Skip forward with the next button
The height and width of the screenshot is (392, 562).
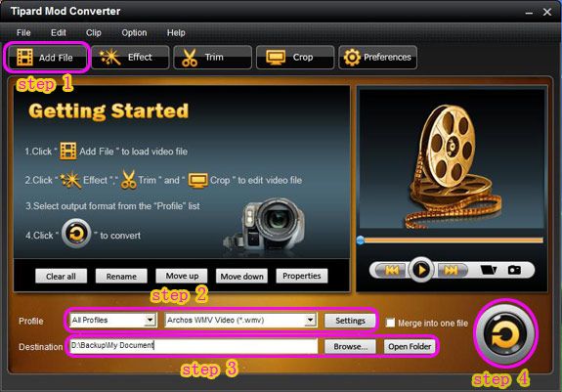pyautogui.click(x=452, y=270)
